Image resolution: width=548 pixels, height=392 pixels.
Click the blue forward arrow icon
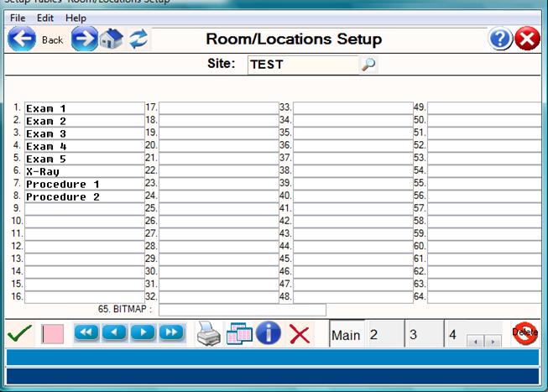pos(84,39)
